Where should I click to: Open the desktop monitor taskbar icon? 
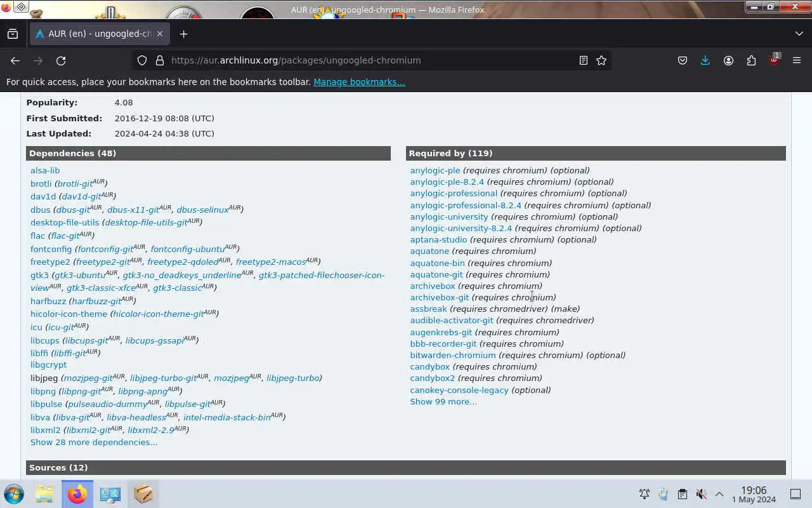coord(110,493)
